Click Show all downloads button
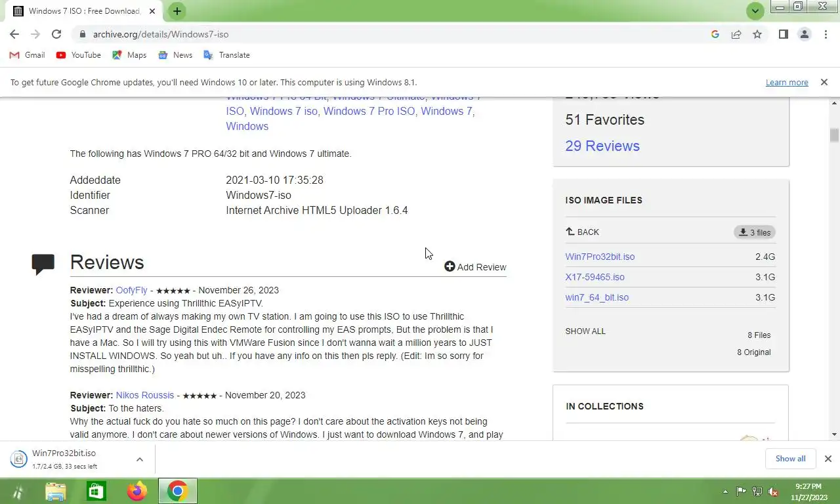840x504 pixels. click(x=790, y=459)
